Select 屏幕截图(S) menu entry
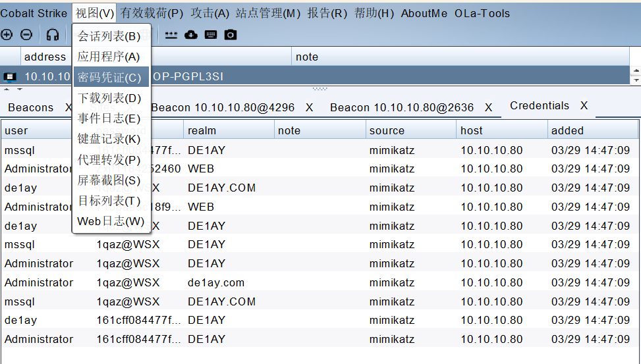641x364 pixels. [111, 180]
